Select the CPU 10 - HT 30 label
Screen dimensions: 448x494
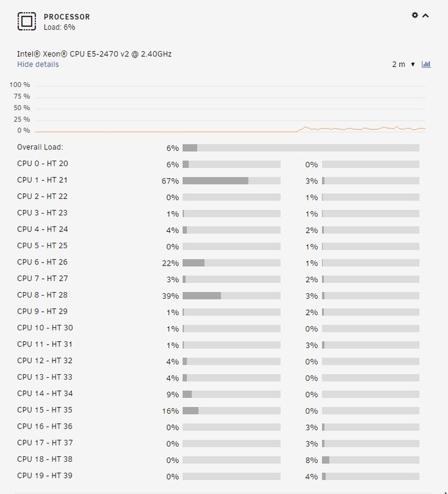pos(44,328)
